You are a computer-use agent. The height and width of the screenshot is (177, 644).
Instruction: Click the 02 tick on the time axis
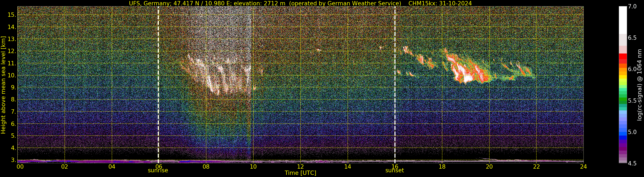[65, 166]
